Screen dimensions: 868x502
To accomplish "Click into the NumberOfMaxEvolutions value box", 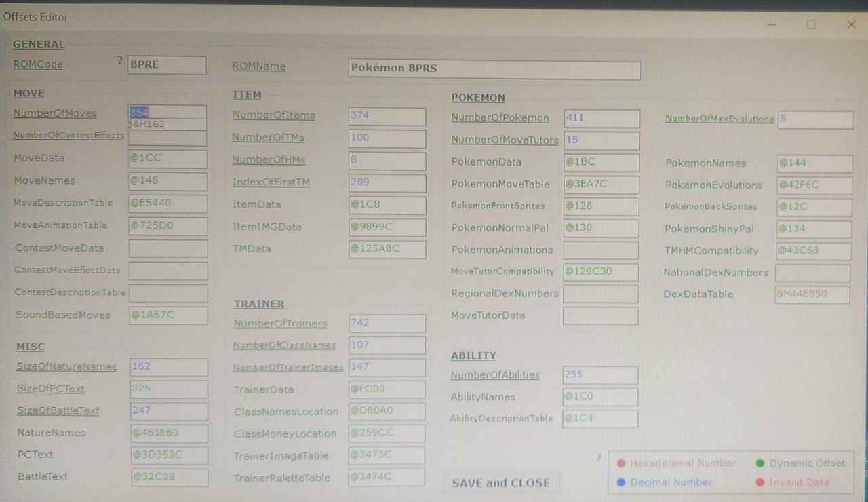I will click(815, 119).
